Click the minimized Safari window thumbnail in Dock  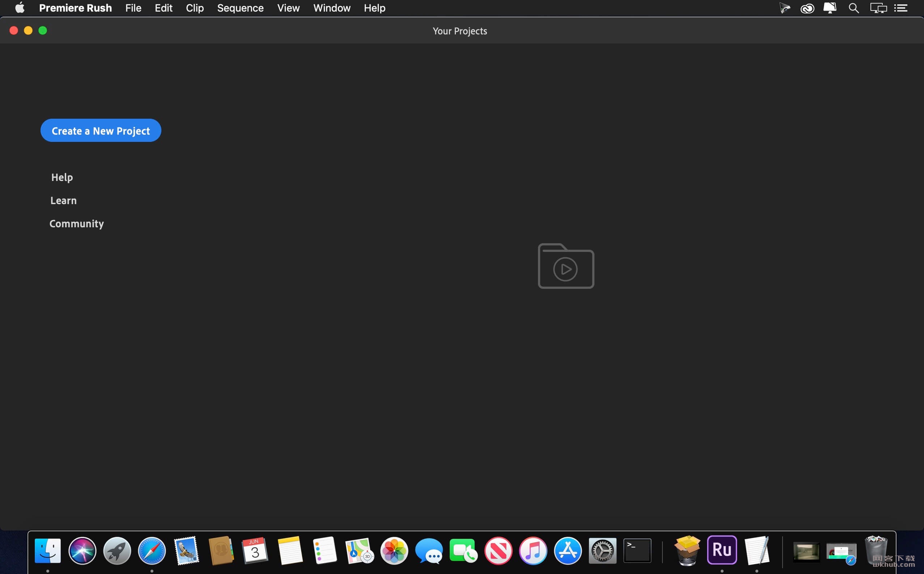coord(841,553)
